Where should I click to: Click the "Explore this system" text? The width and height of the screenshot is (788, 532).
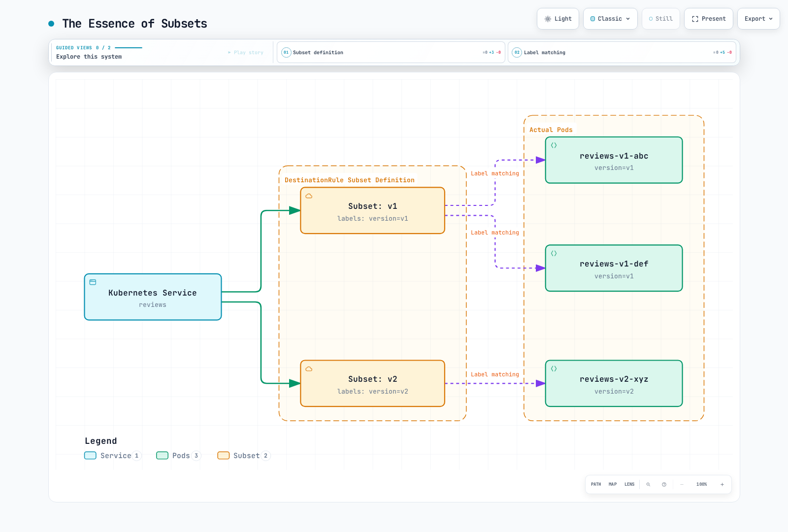(x=89, y=57)
